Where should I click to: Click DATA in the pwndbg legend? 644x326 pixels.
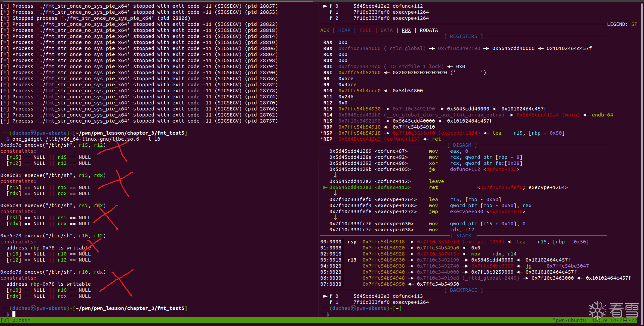coord(386,30)
